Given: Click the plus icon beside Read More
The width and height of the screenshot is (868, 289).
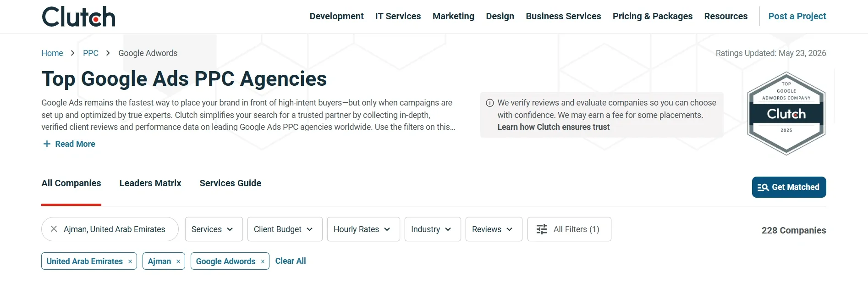Looking at the screenshot, I should 47,144.
